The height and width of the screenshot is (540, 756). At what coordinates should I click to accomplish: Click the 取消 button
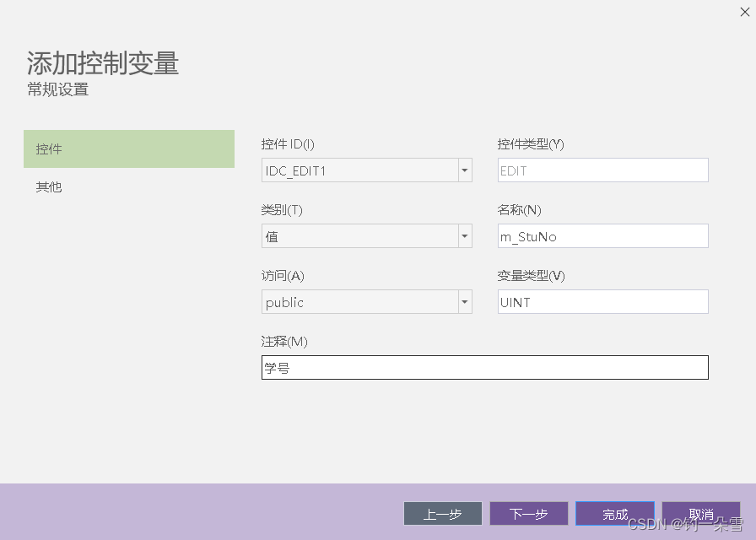(x=700, y=513)
